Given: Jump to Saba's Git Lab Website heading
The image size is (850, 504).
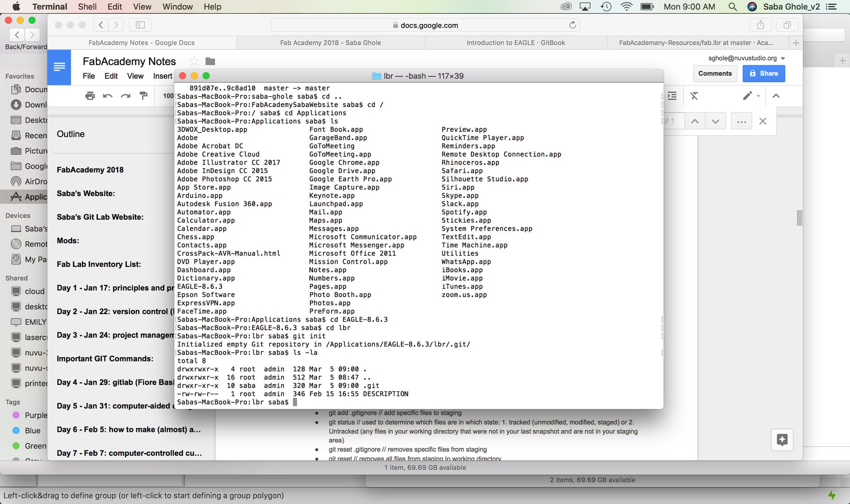Looking at the screenshot, I should pos(100,217).
